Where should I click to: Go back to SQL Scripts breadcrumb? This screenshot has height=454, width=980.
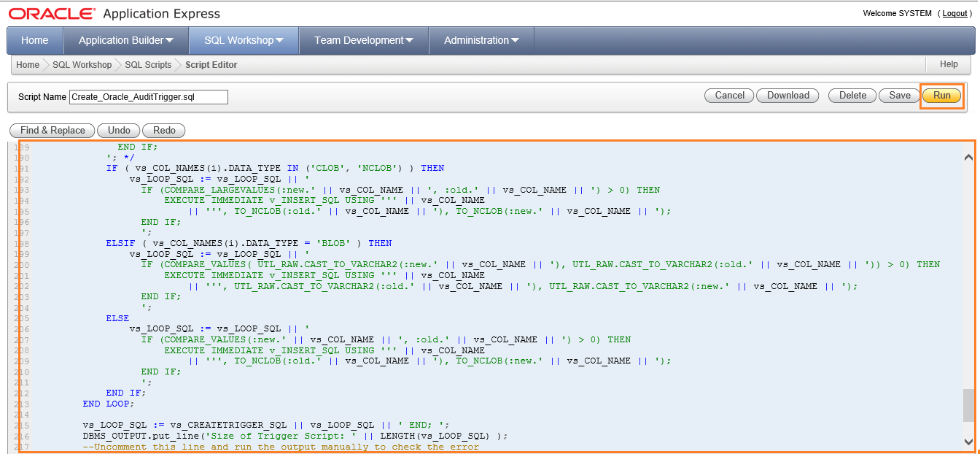tap(148, 65)
